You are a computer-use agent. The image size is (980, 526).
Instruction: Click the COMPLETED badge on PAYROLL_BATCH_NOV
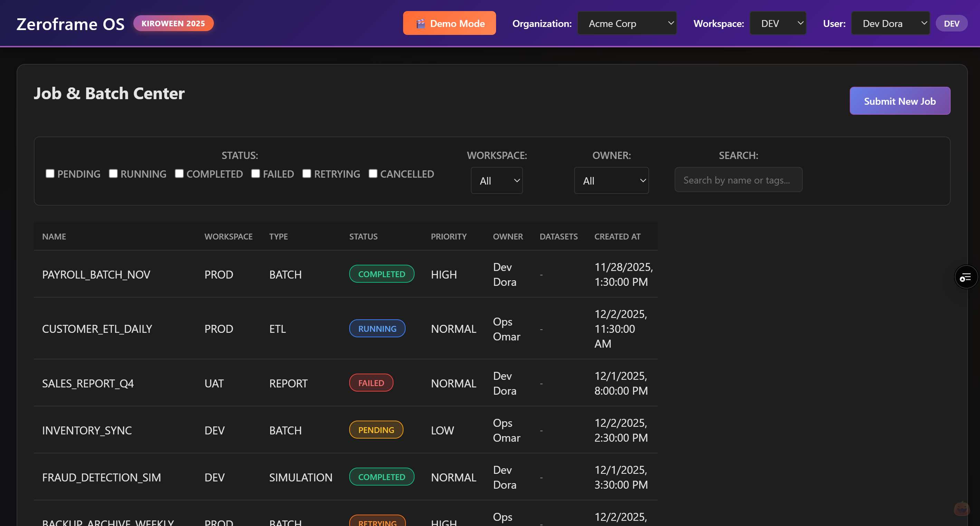[381, 274]
